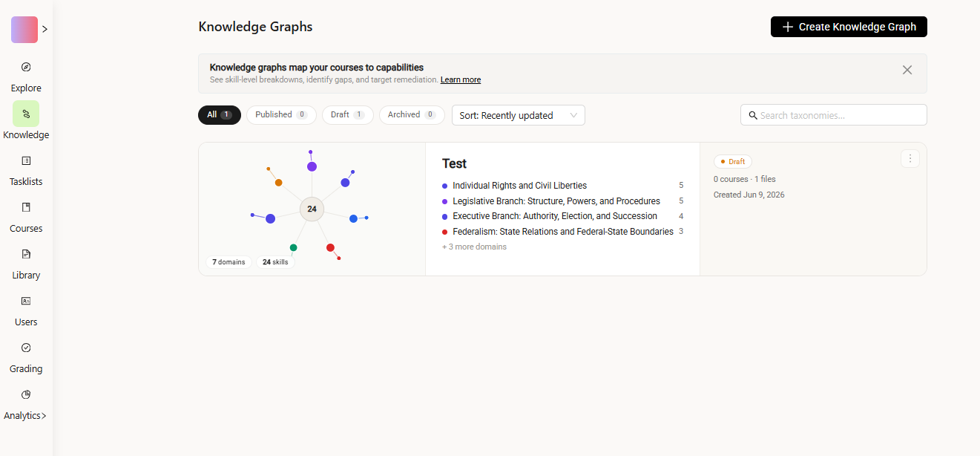Open the Analytics pie chart icon

pyautogui.click(x=26, y=394)
